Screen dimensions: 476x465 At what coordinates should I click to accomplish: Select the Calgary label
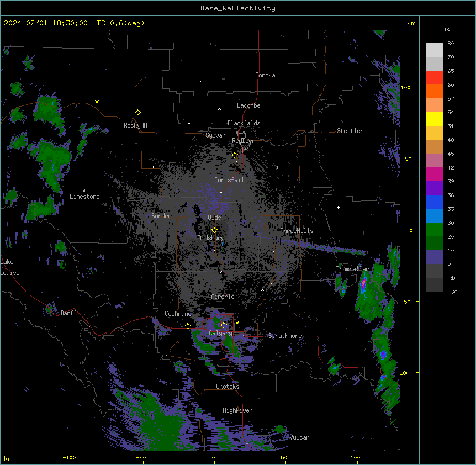point(220,333)
